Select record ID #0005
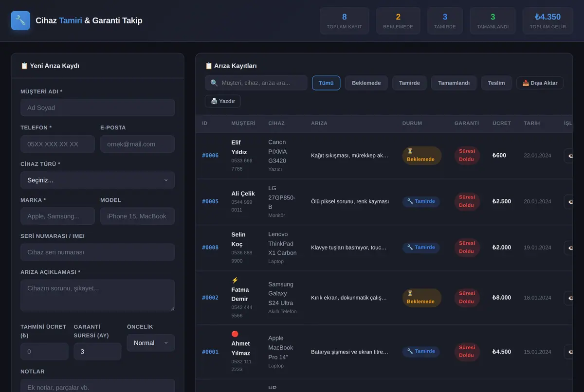Viewport: 584px width, 392px height. (210, 201)
